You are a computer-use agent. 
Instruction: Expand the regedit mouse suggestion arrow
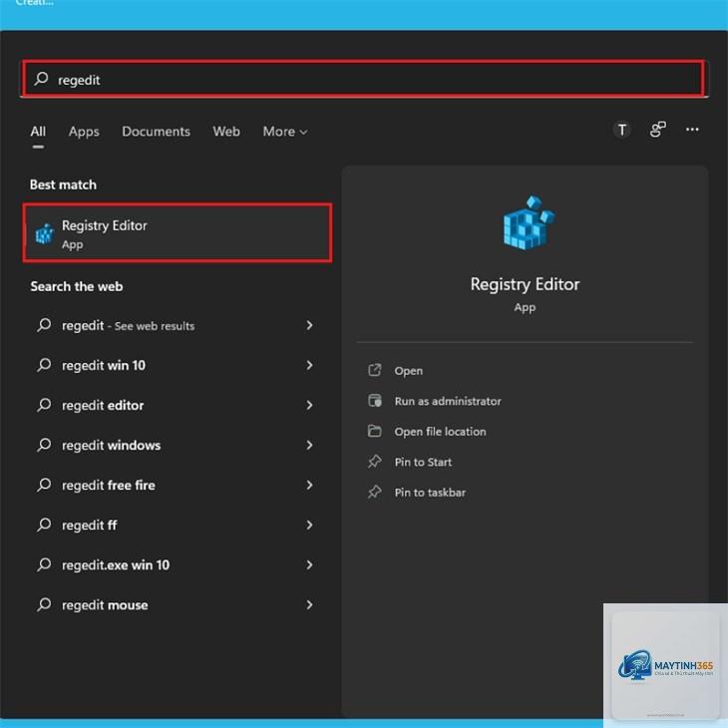310,605
